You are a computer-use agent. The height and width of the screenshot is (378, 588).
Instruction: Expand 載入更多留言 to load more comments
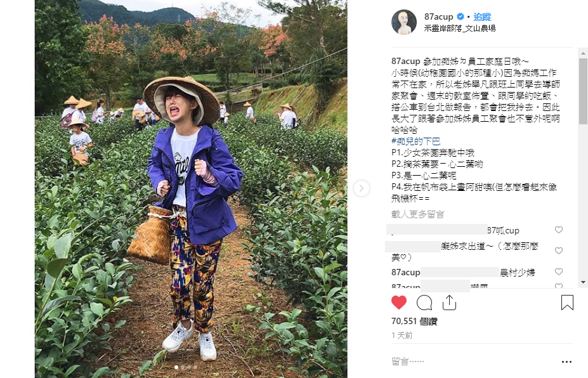pos(418,214)
